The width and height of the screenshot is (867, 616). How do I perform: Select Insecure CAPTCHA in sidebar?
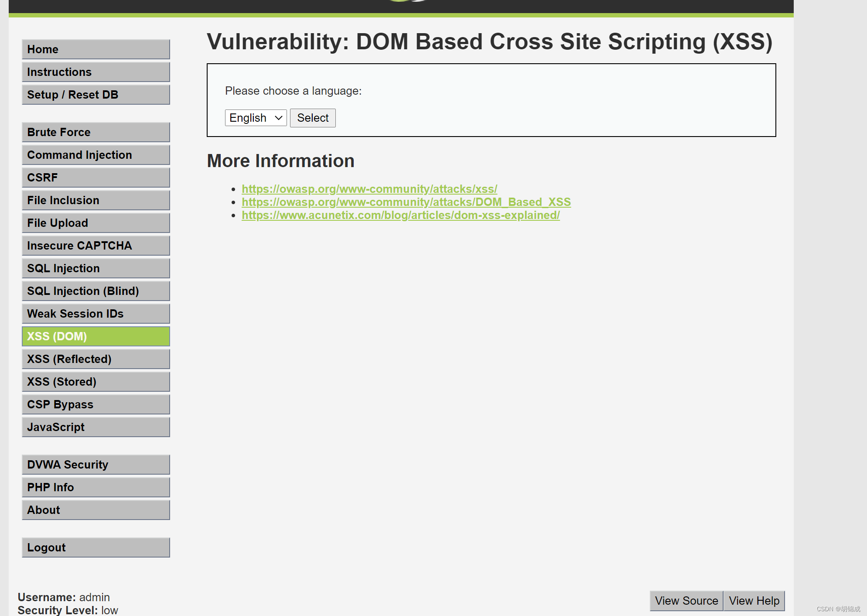[x=96, y=246]
